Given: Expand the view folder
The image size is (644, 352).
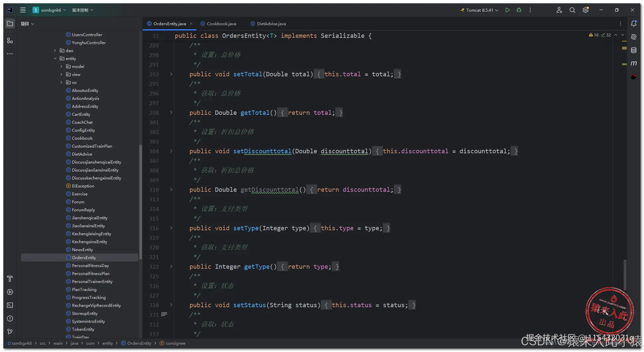Looking at the screenshot, I should (x=61, y=74).
